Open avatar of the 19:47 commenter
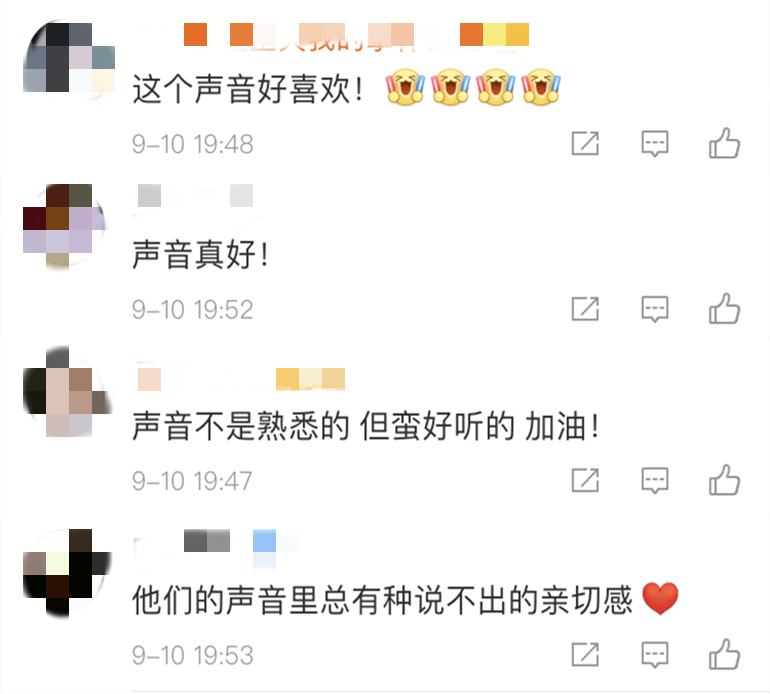770x694 pixels. coord(68,391)
